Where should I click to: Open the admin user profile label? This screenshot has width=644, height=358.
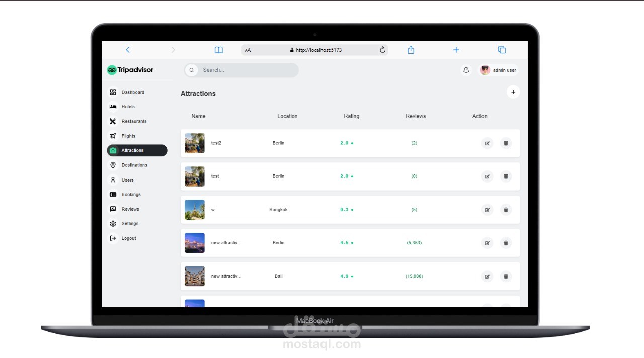pos(505,70)
